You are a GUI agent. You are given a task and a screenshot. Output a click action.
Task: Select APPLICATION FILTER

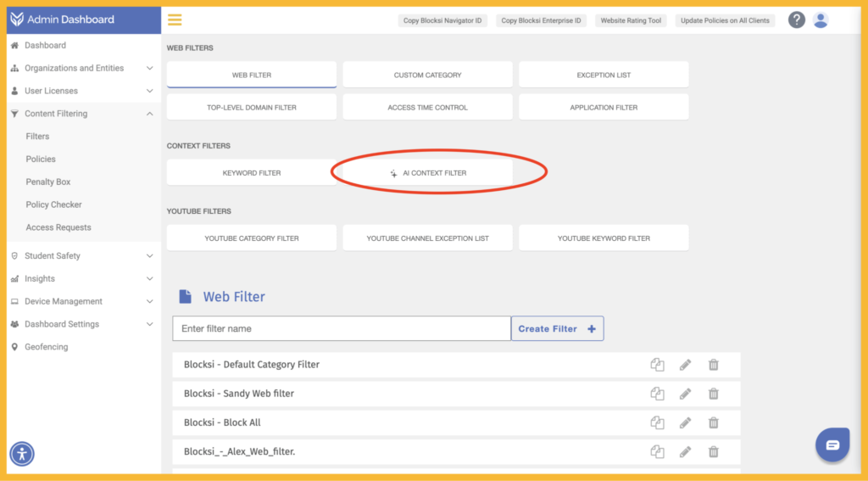pyautogui.click(x=604, y=108)
